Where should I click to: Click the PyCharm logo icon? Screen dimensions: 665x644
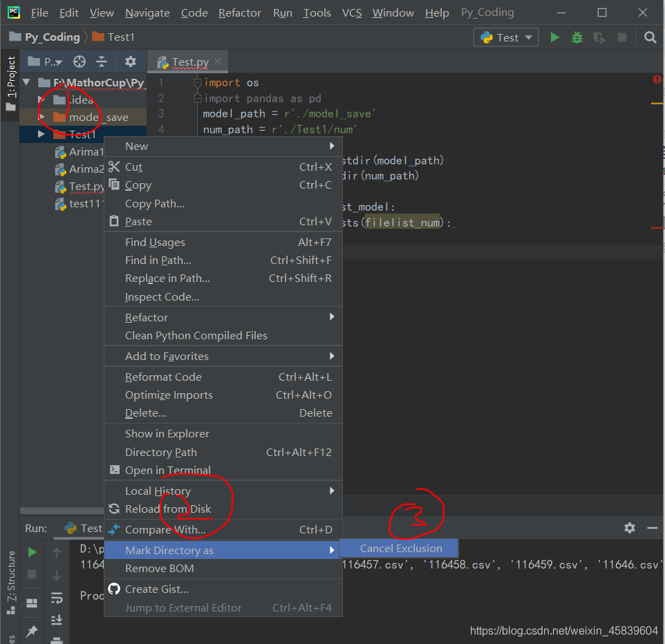pos(14,12)
